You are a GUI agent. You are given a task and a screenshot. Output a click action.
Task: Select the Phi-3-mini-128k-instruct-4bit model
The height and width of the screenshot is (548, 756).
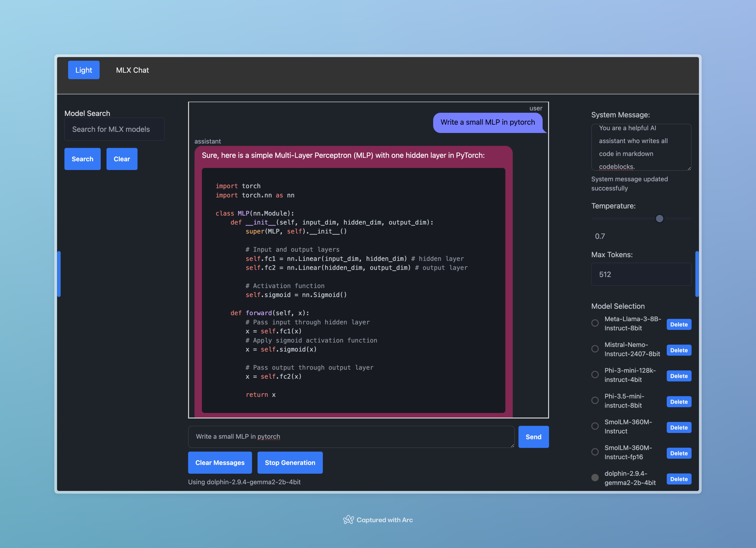(x=595, y=375)
